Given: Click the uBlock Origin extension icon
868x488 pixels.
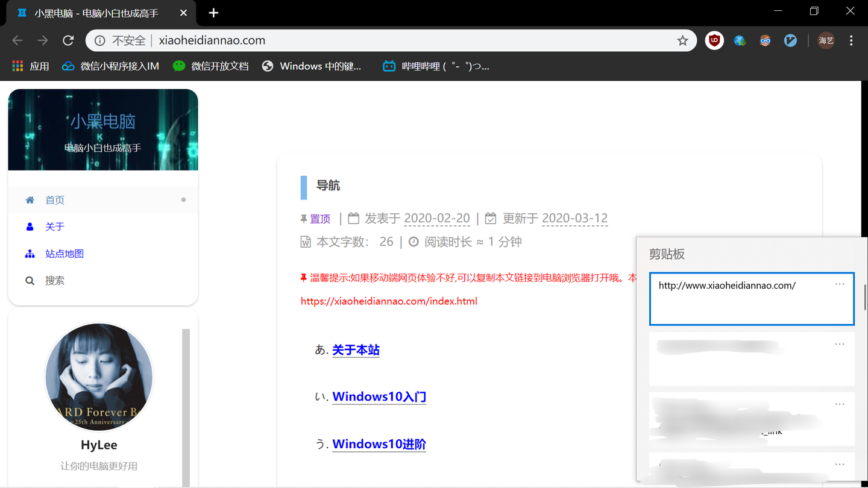Looking at the screenshot, I should click(714, 40).
